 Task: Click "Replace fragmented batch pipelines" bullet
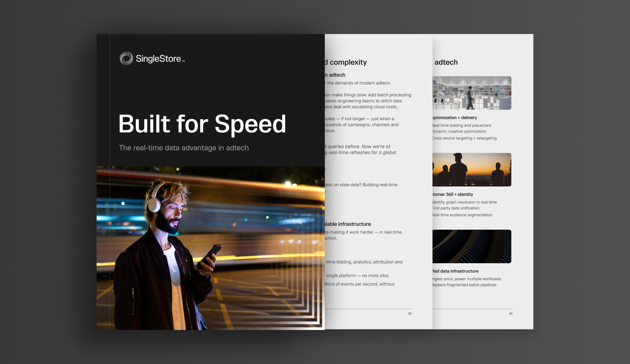pyautogui.click(x=464, y=285)
